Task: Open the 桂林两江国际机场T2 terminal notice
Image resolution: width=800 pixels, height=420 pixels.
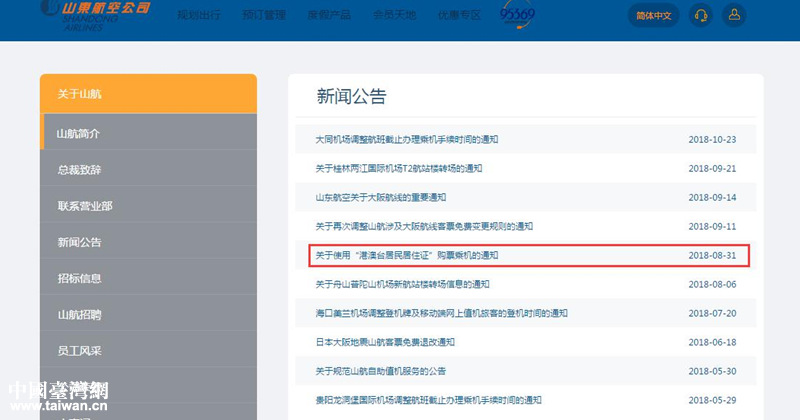Action: pos(399,168)
